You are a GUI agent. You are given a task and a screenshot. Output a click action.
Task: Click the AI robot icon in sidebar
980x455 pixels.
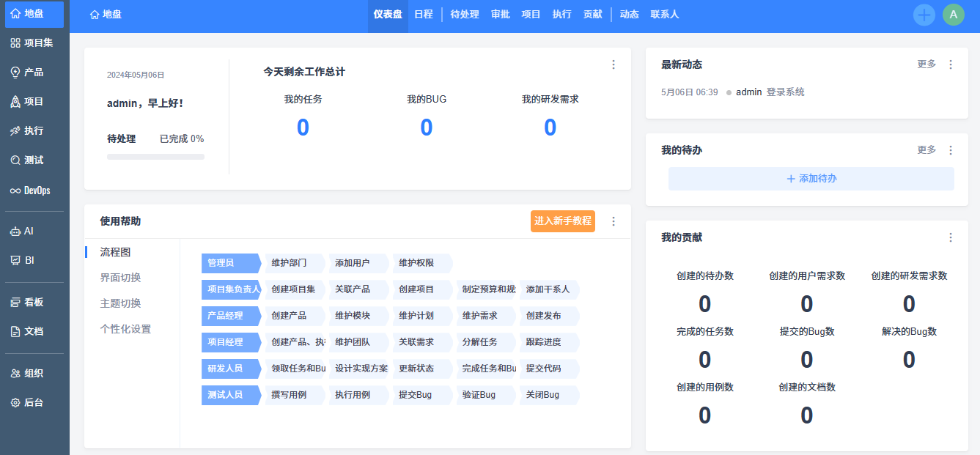(15, 231)
